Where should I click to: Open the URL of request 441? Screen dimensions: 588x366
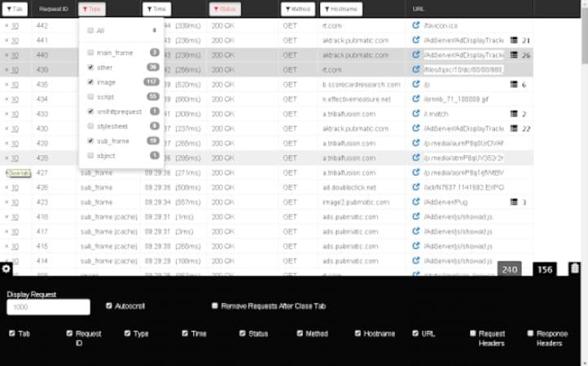pos(415,40)
